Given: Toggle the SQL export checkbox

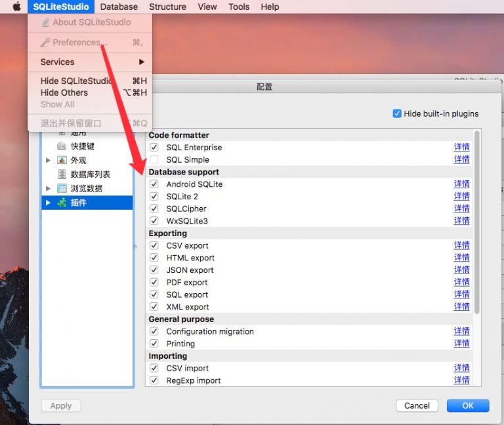Looking at the screenshot, I should coord(154,294).
